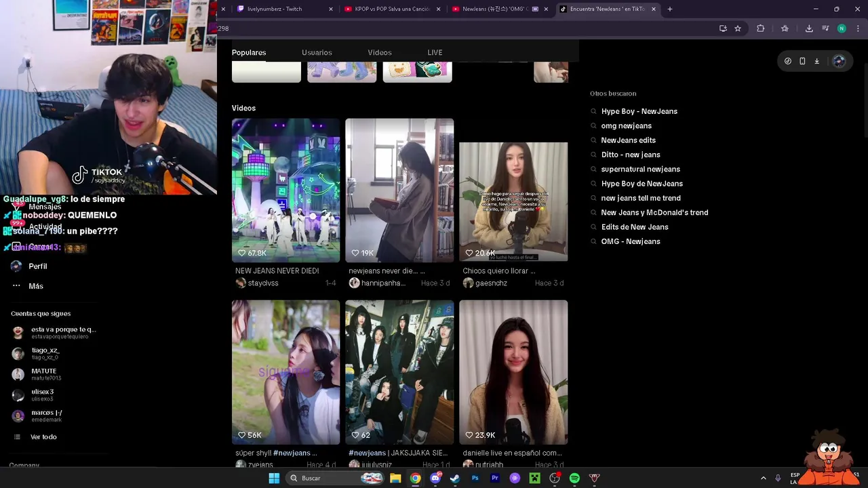Screen dimensions: 868x488
Task: Click the microphone icon in system tray
Action: [778, 478]
